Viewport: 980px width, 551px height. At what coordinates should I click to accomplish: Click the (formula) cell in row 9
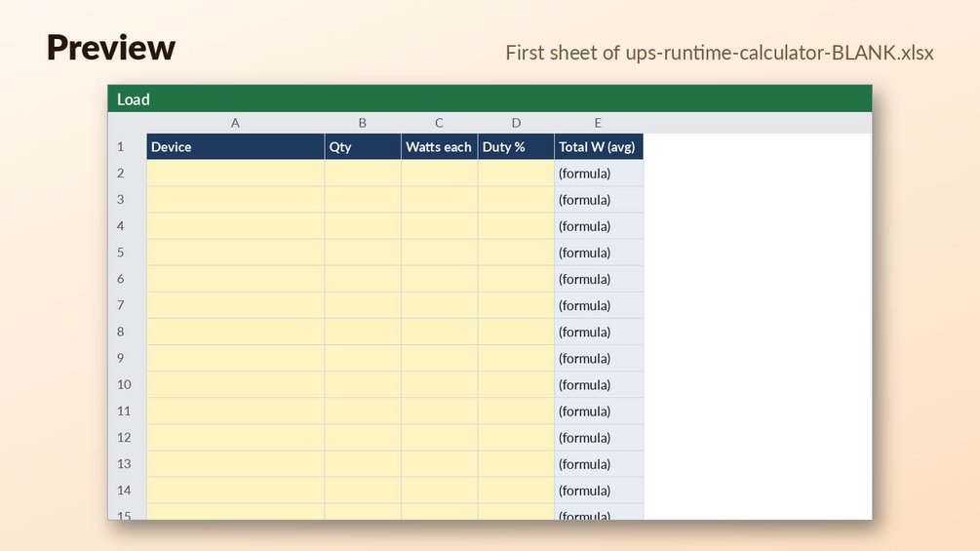tap(599, 359)
